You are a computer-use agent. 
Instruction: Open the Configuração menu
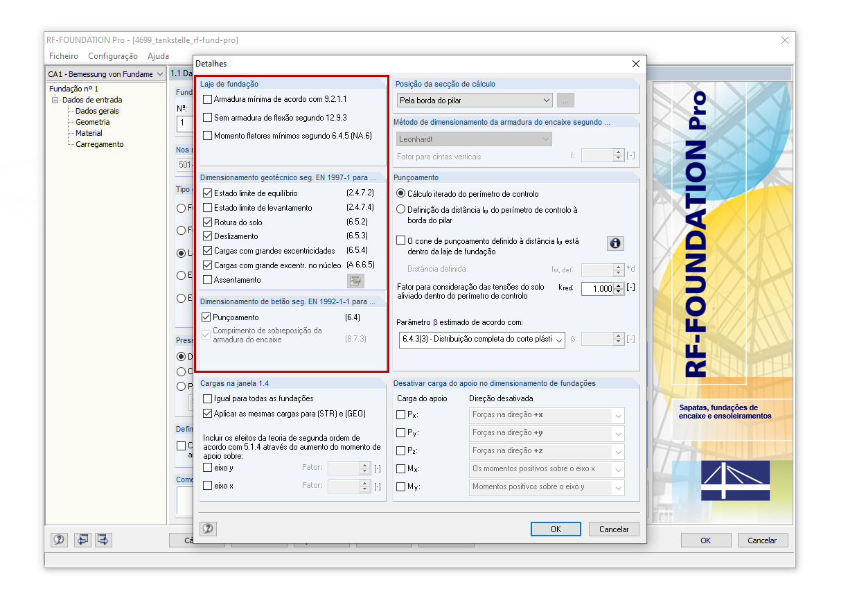pos(113,56)
